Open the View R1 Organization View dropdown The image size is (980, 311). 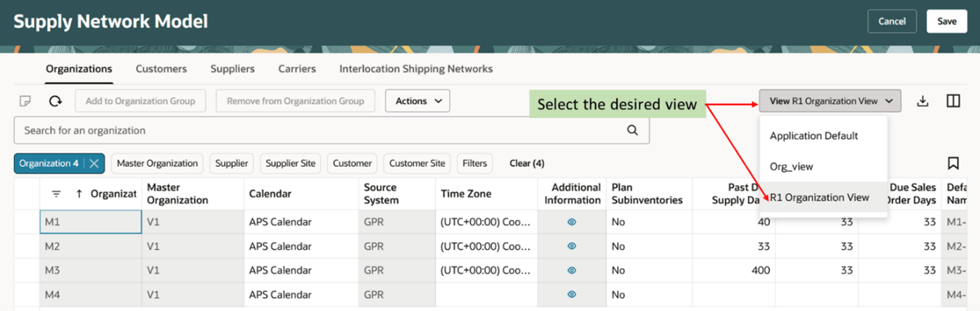pyautogui.click(x=830, y=101)
